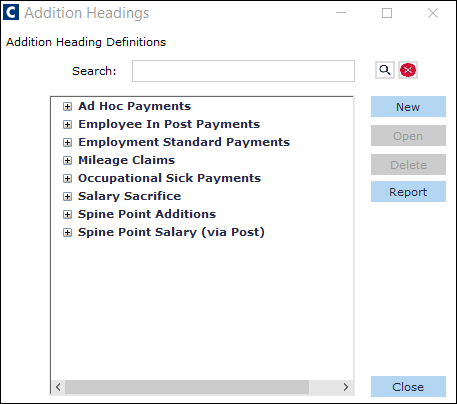This screenshot has height=404, width=457.
Task: Click the application logo in title bar
Action: (11, 13)
